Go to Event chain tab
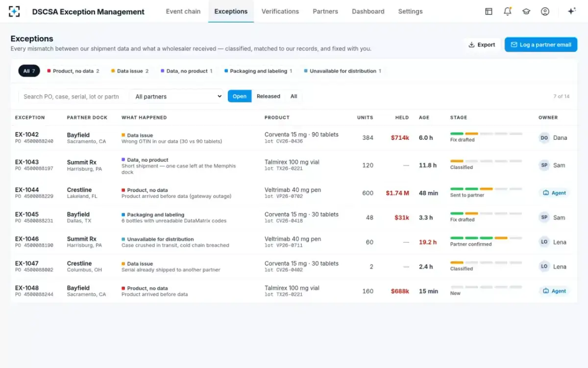 click(183, 11)
